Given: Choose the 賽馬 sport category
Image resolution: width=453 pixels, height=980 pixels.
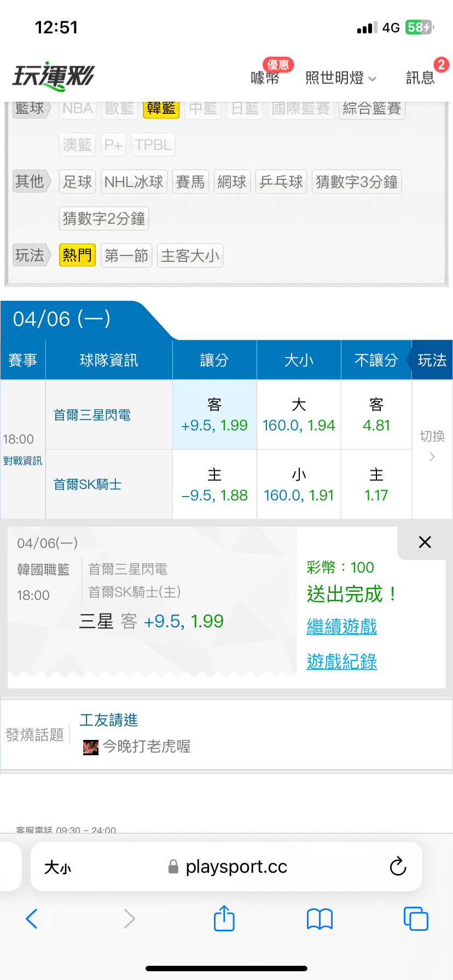Looking at the screenshot, I should pos(190,182).
